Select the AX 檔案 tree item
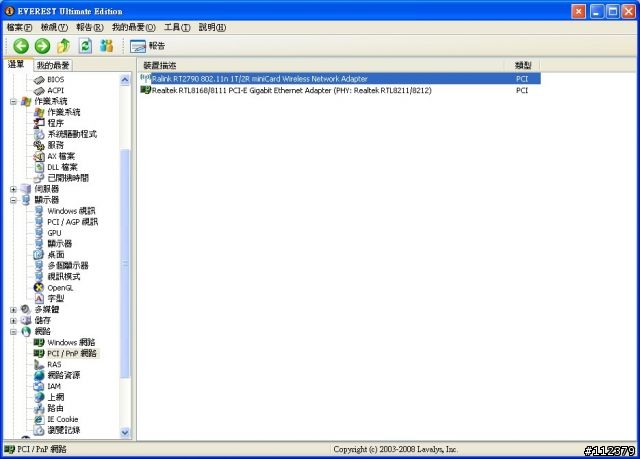 61,156
